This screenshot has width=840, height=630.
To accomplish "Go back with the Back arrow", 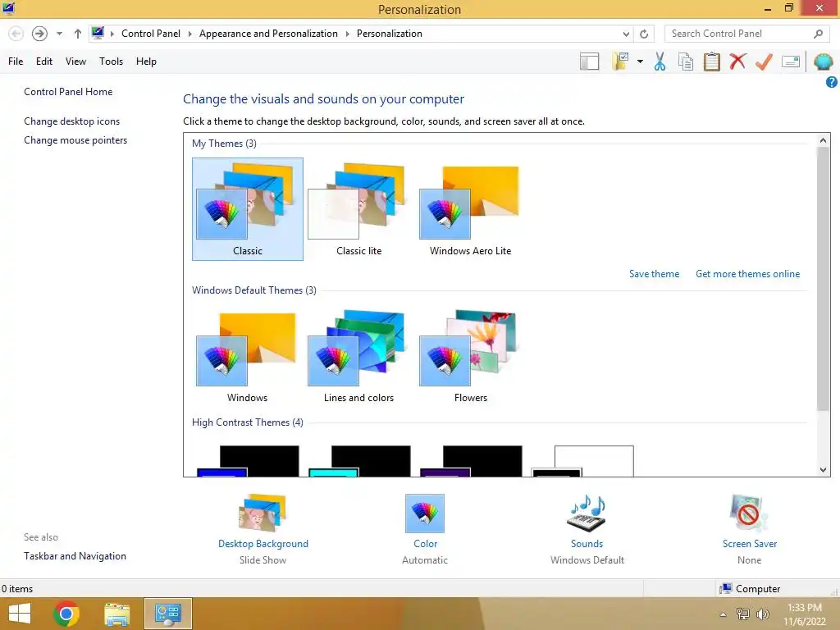I will click(16, 34).
